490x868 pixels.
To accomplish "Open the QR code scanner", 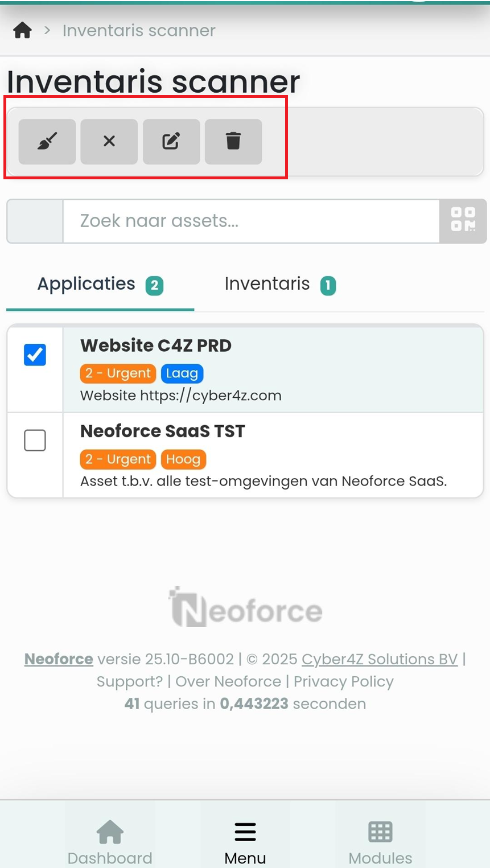I will coord(463,221).
